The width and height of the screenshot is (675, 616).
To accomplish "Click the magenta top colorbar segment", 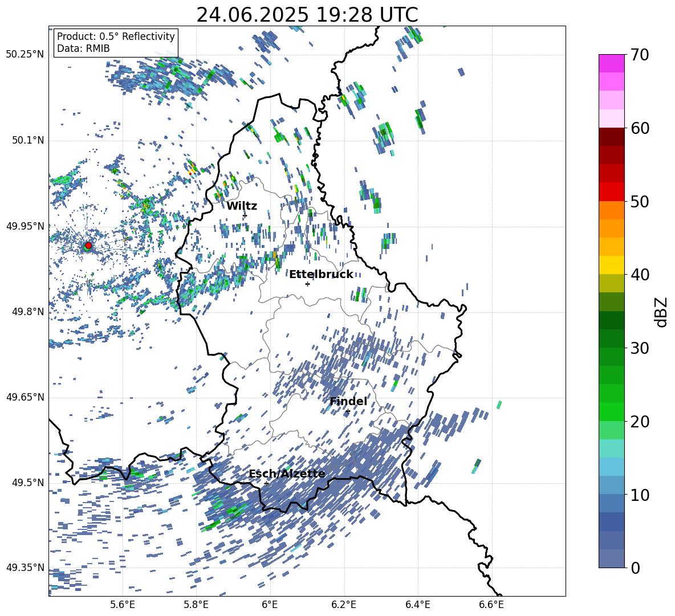I will pos(611,63).
